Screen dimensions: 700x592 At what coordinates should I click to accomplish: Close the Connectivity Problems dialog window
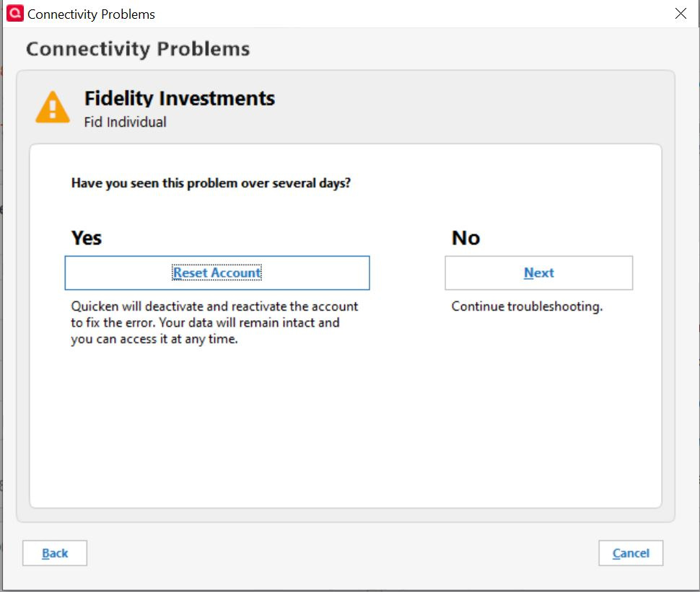tap(680, 14)
